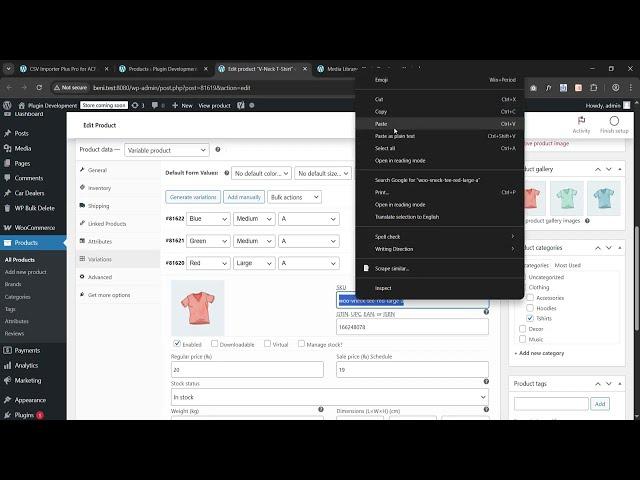Uncheck the Tshirts category
This screenshot has width=640, height=480.
pos(530,318)
